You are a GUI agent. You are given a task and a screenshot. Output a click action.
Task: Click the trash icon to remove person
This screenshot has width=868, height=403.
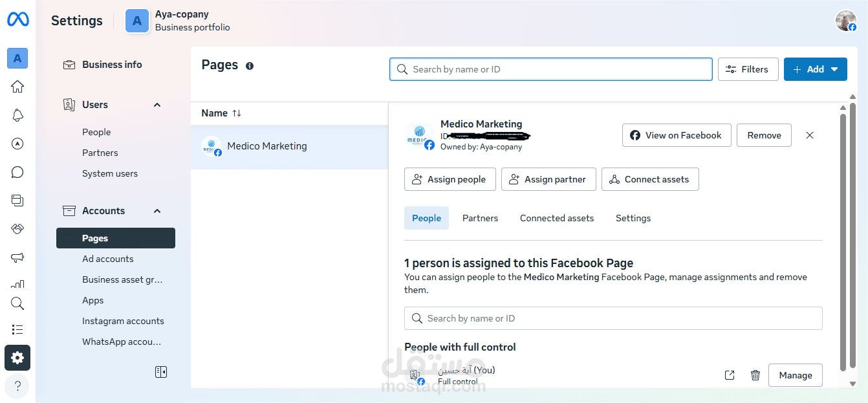(755, 375)
